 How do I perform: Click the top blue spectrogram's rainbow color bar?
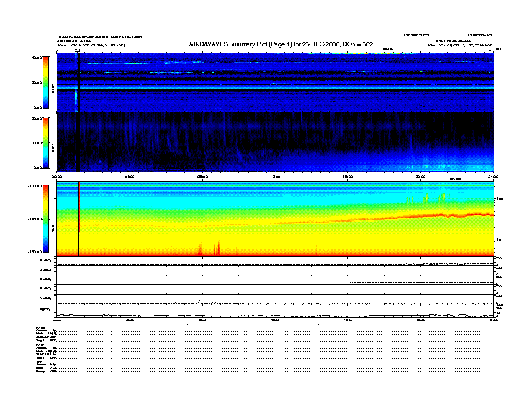[x=46, y=83]
